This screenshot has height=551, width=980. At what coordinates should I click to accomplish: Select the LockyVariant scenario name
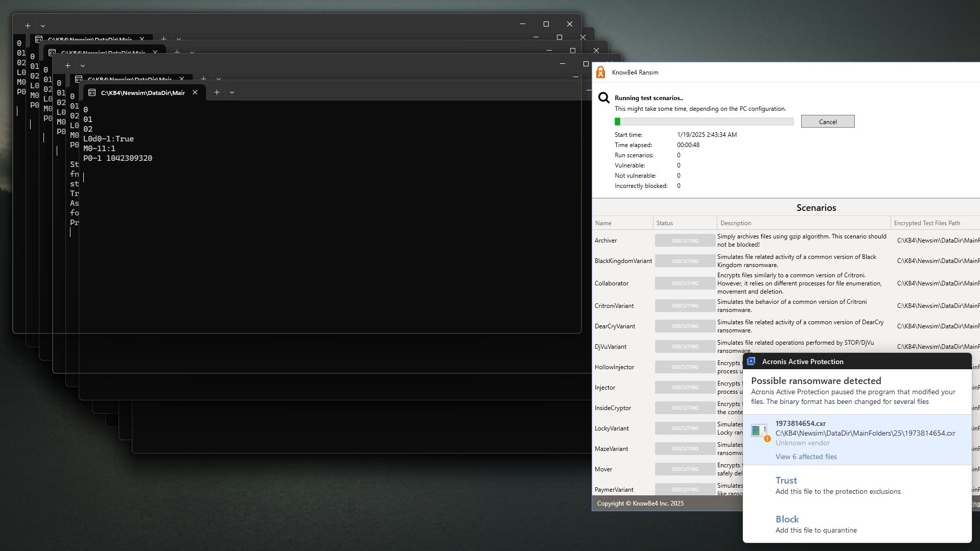click(x=612, y=428)
